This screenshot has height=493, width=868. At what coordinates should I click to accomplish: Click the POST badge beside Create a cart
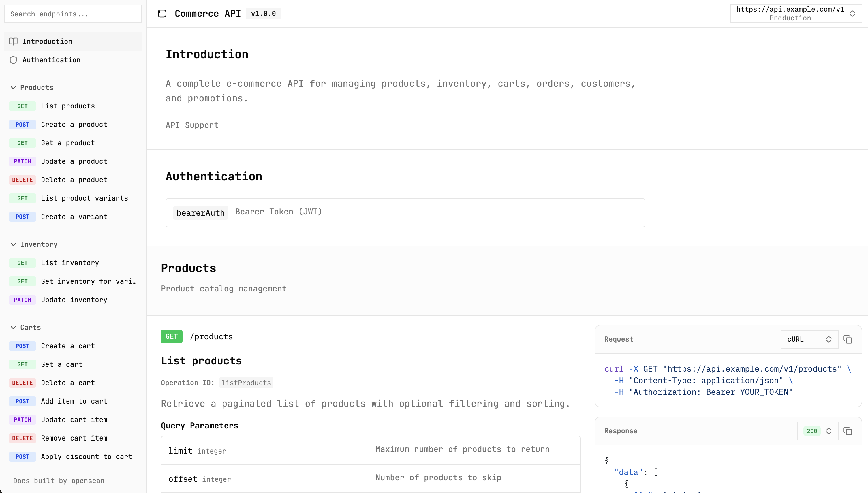pyautogui.click(x=22, y=346)
